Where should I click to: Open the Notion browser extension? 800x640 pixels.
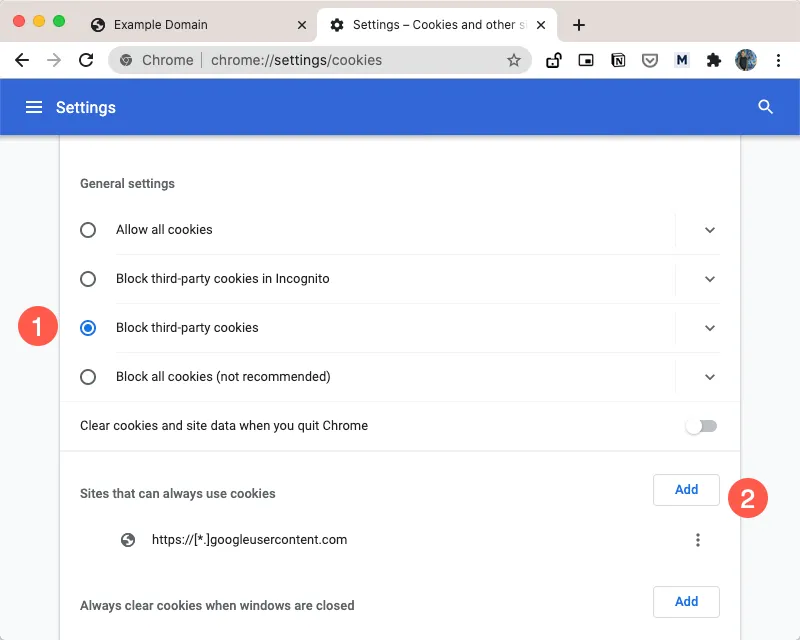(x=618, y=60)
